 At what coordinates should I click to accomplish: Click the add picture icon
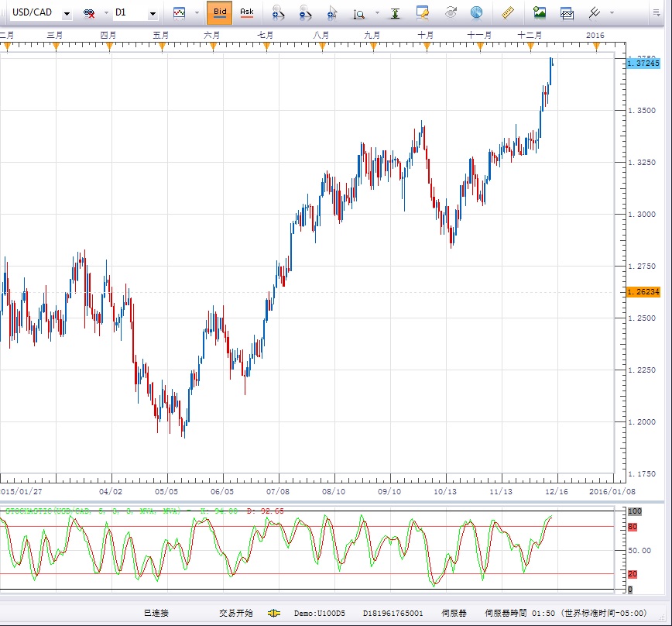[540, 13]
